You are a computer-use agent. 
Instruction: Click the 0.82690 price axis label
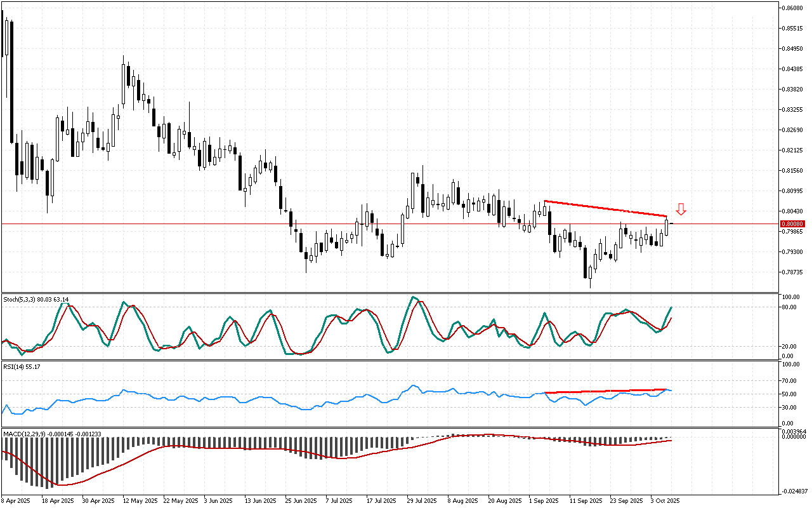pos(793,130)
